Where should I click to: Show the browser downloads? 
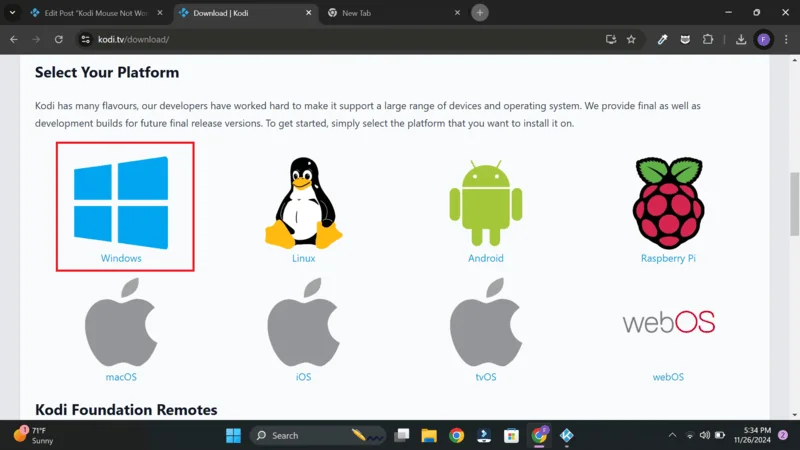(741, 39)
